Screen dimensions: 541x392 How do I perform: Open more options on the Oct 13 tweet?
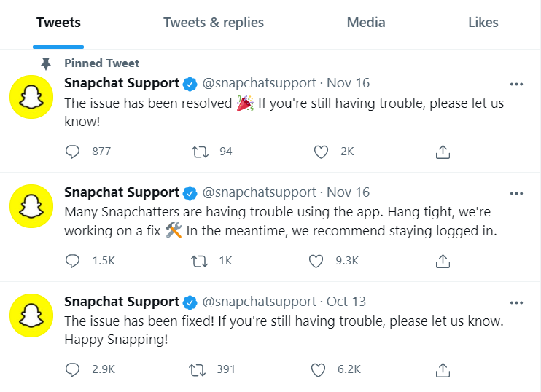click(x=516, y=302)
